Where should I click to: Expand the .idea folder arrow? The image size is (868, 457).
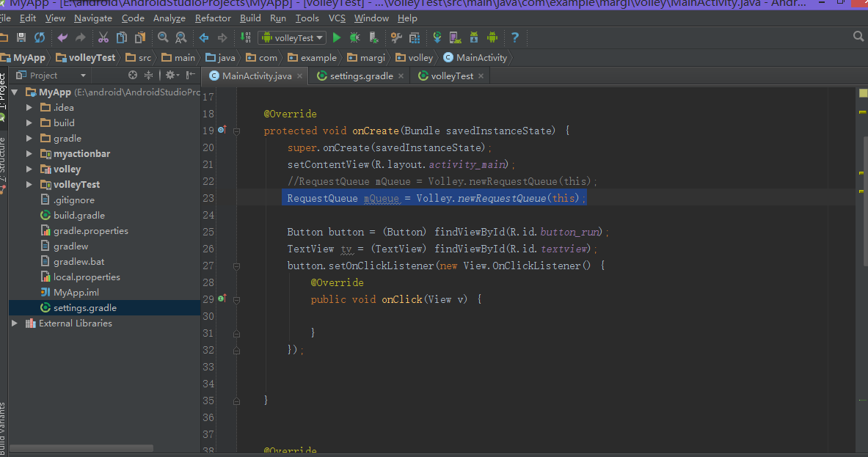pos(29,107)
